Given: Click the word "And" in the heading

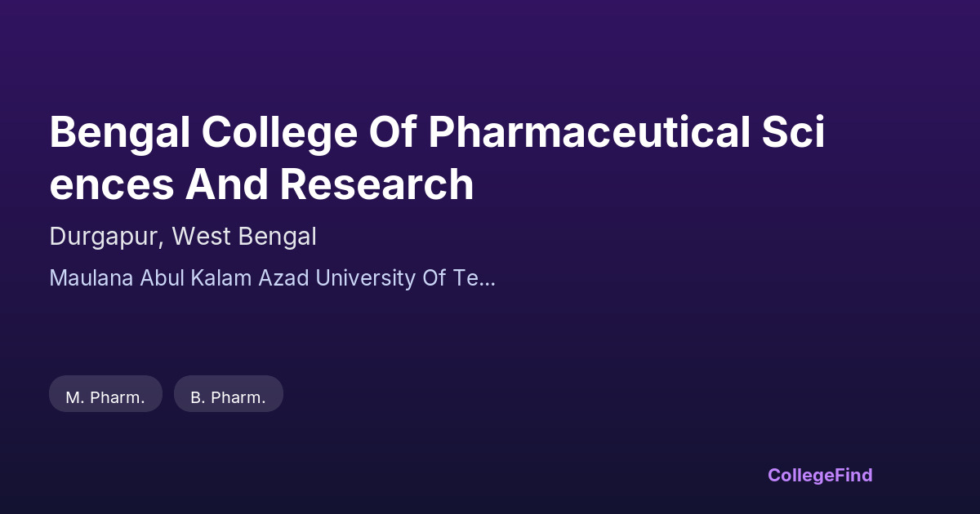Looking at the screenshot, I should [x=225, y=184].
